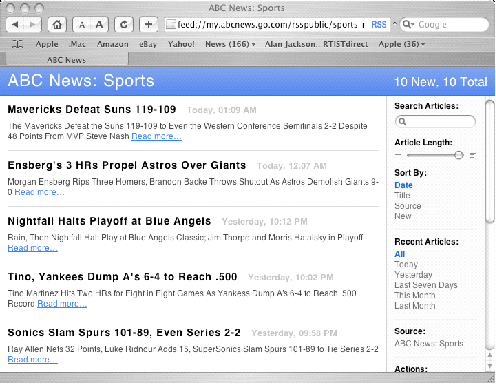Open the Apple bookmark
Viewport: 496px width, 384px height.
[47, 44]
